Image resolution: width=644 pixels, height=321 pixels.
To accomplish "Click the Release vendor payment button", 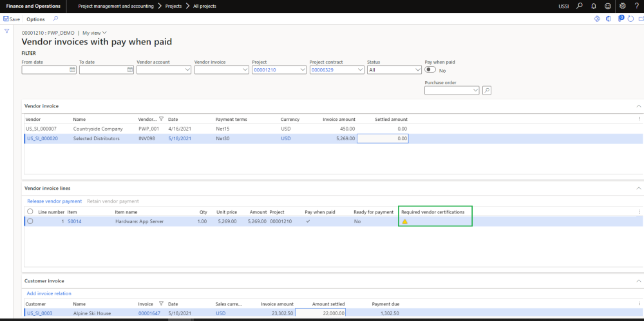I will tap(54, 201).
